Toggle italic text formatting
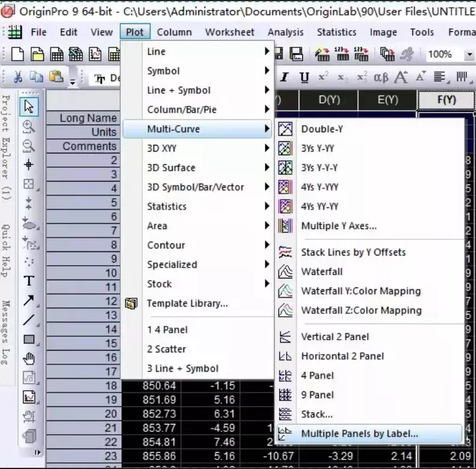The height and width of the screenshot is (469, 476). click(x=284, y=78)
